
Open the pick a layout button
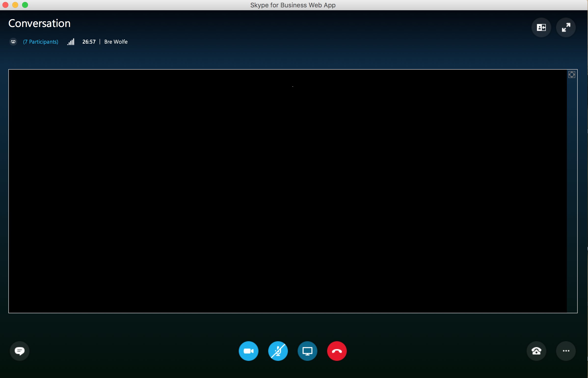(x=541, y=27)
